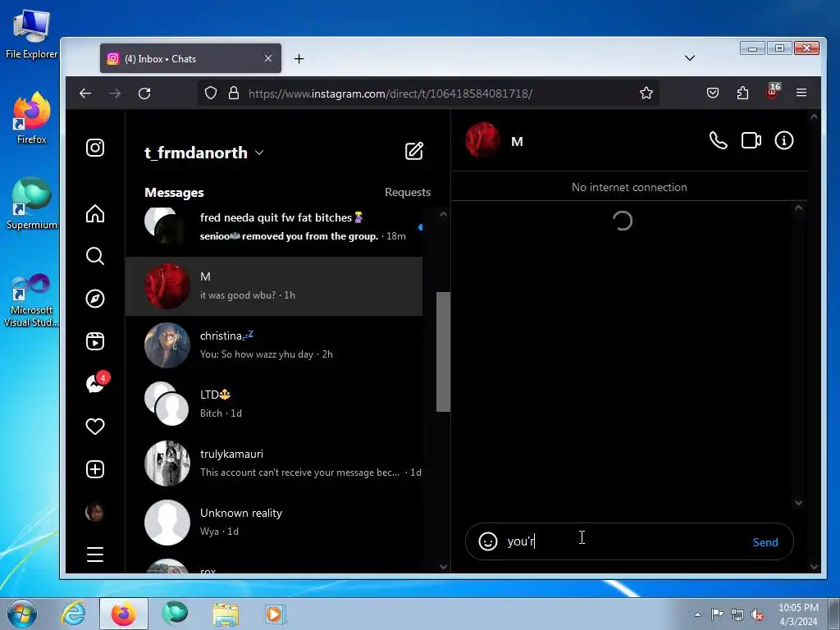Reload the page in Firefox
Image resolution: width=840 pixels, height=630 pixels.
pyautogui.click(x=144, y=94)
